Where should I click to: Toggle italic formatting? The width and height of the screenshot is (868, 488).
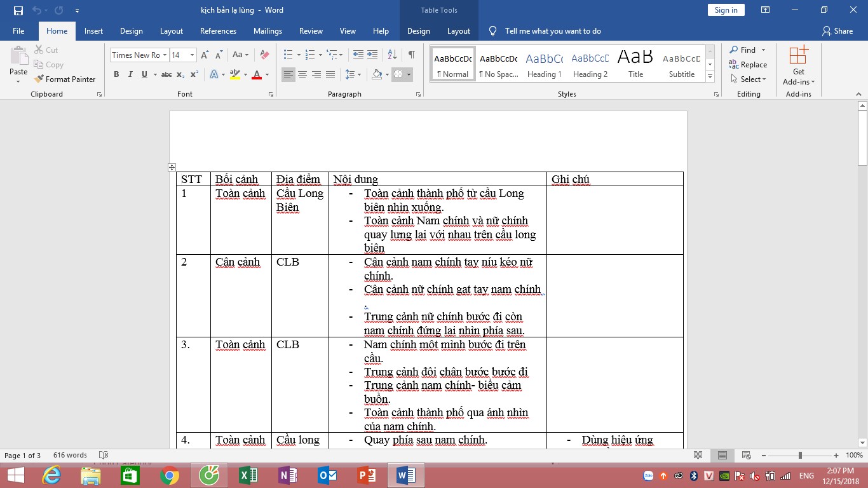click(130, 74)
